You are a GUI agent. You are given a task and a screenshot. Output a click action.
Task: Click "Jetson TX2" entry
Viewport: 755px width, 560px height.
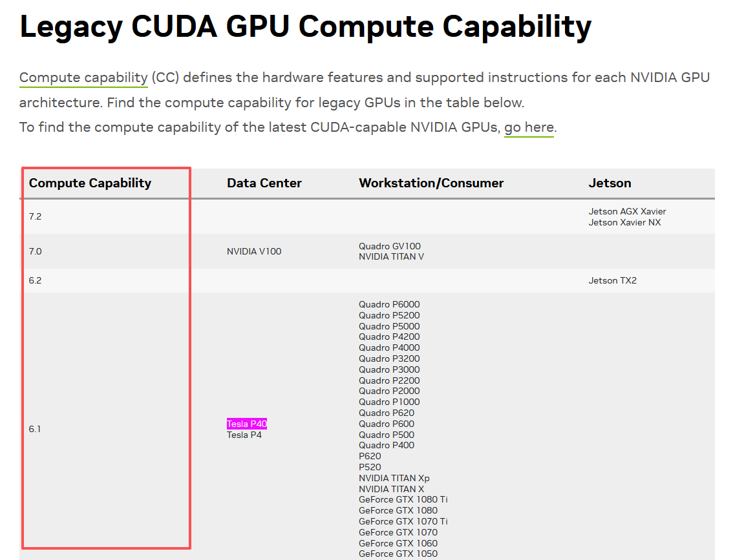click(613, 280)
